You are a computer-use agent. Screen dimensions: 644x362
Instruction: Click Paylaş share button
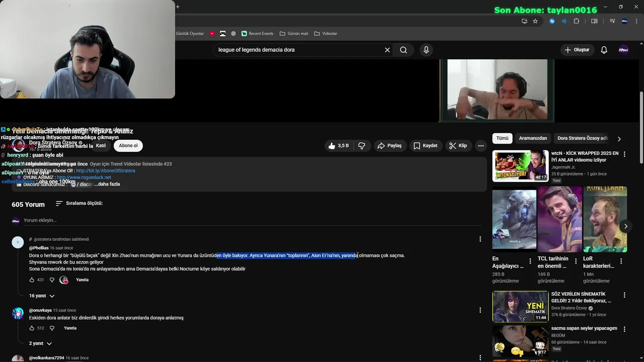(x=390, y=146)
